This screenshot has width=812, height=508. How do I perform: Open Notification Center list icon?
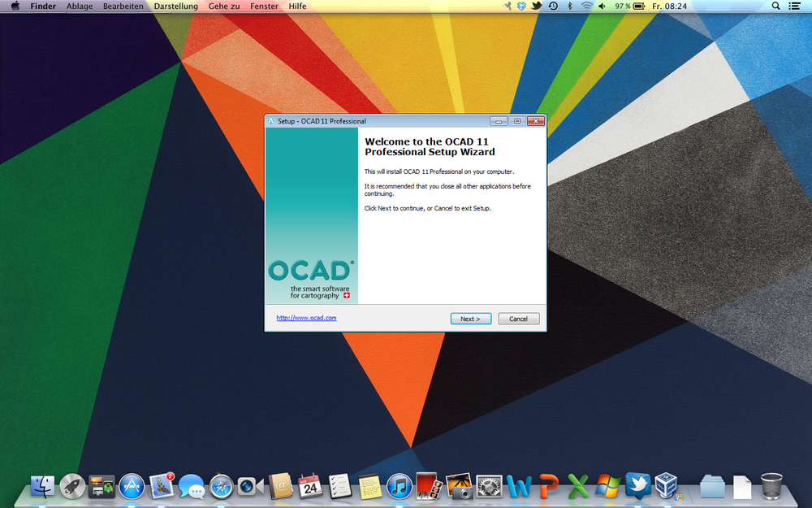coord(794,7)
